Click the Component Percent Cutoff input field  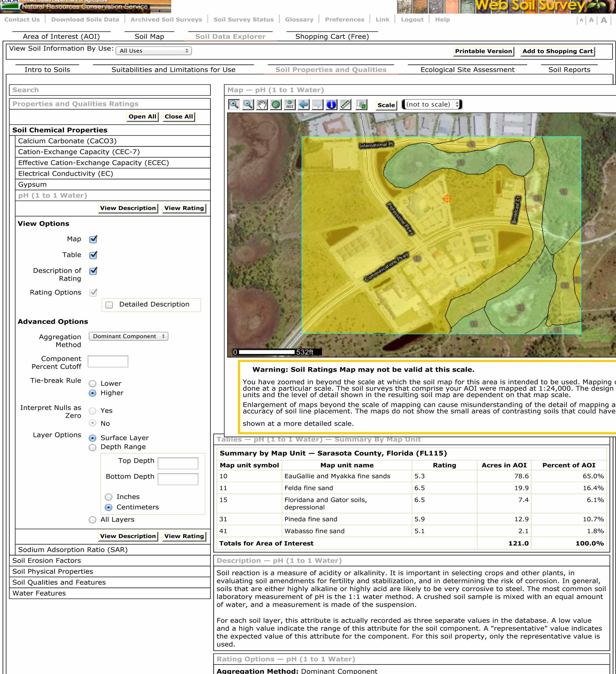pyautogui.click(x=108, y=361)
